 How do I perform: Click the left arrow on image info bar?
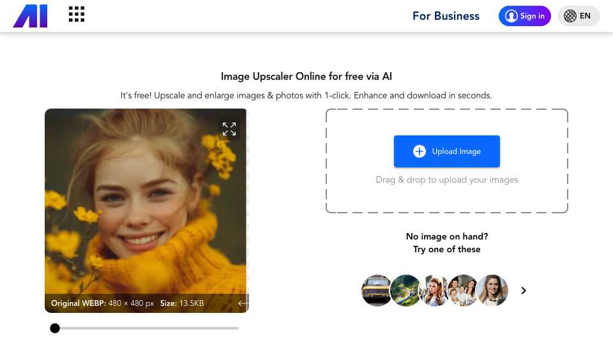(243, 303)
